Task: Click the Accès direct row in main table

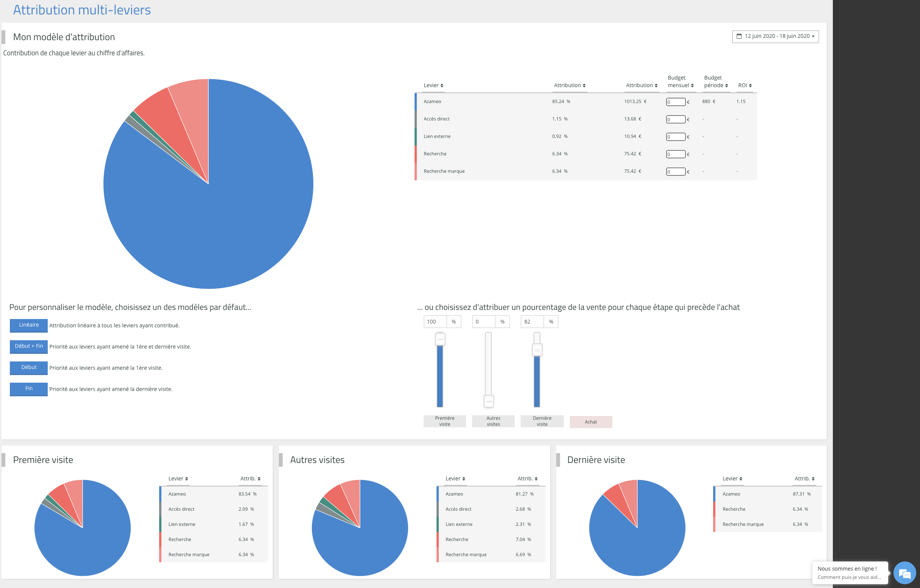Action: pyautogui.click(x=586, y=119)
